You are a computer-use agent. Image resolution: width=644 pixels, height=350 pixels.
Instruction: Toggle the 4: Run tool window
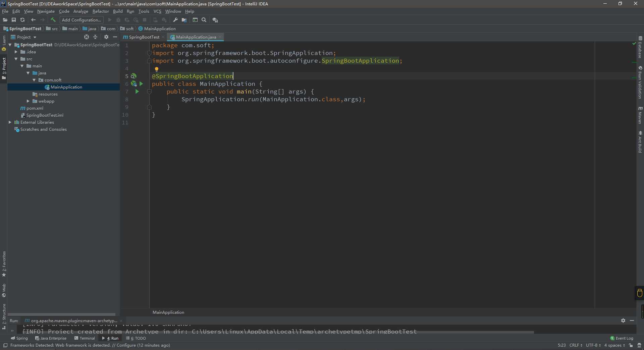(x=110, y=338)
